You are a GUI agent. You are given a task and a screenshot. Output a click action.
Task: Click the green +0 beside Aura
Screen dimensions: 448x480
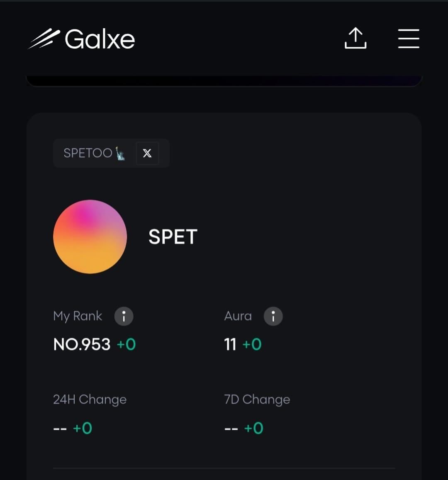click(x=252, y=344)
